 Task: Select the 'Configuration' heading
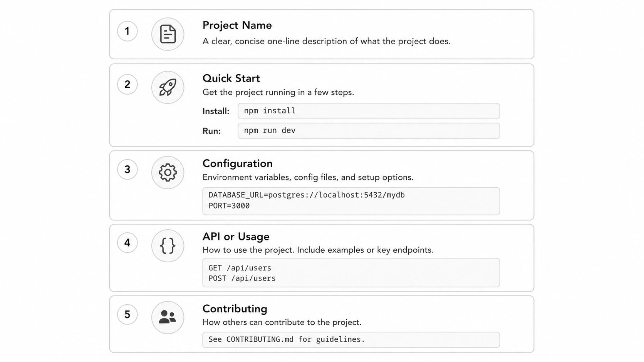(237, 163)
